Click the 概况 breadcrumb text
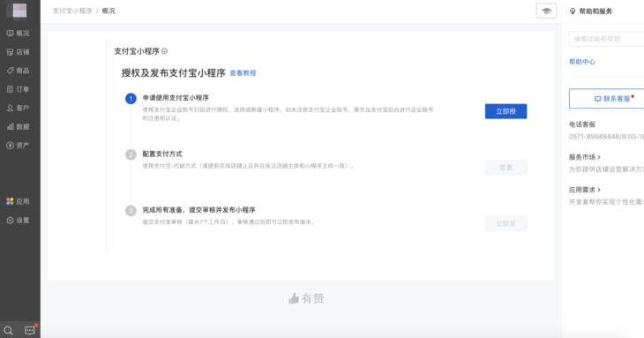Screen dimensions: 644x338 pyautogui.click(x=109, y=11)
